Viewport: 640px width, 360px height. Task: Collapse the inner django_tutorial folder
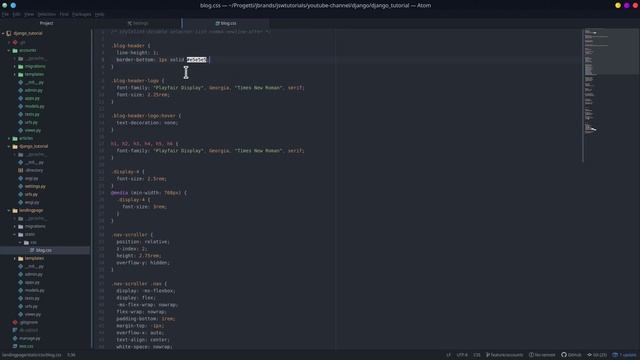(x=9, y=146)
